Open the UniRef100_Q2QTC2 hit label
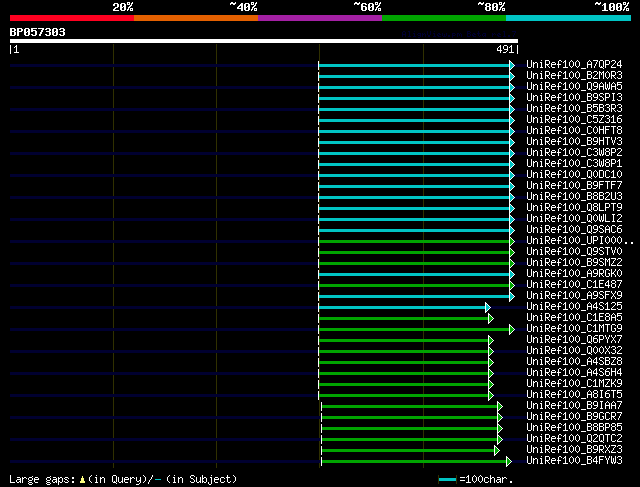 [x=574, y=439]
